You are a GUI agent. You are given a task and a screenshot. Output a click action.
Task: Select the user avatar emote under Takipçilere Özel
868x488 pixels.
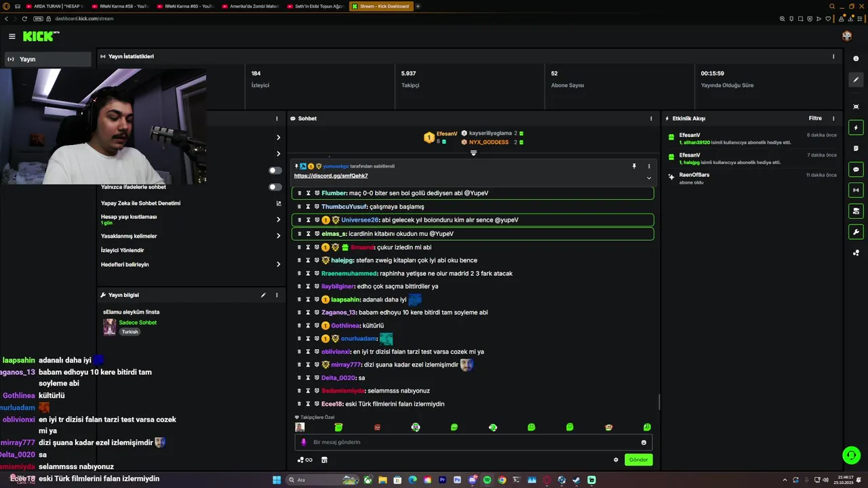(300, 427)
